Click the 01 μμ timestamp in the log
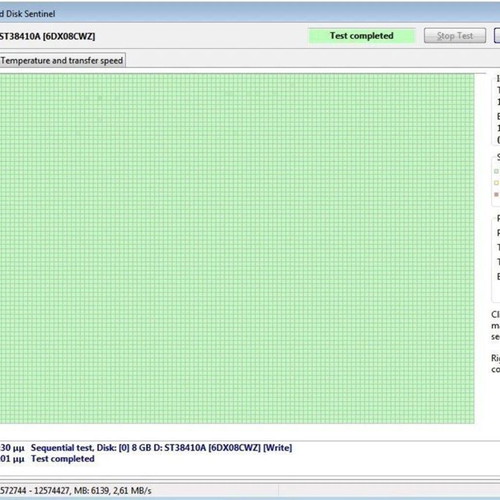 click(12, 459)
